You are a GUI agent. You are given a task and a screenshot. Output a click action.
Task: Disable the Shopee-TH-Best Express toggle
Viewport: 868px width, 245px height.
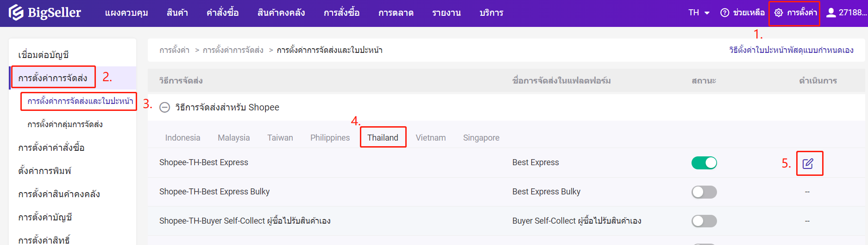click(704, 163)
